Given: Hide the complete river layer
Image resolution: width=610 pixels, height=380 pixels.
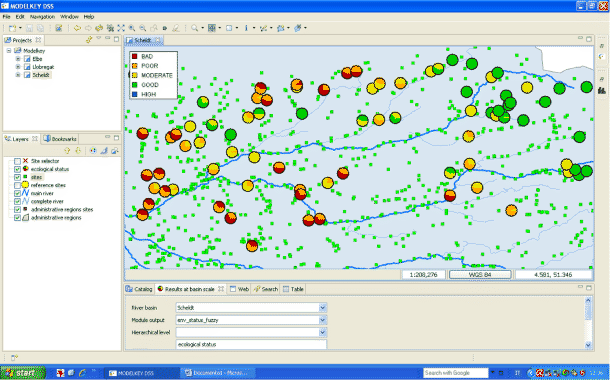Looking at the screenshot, I should click(x=17, y=201).
